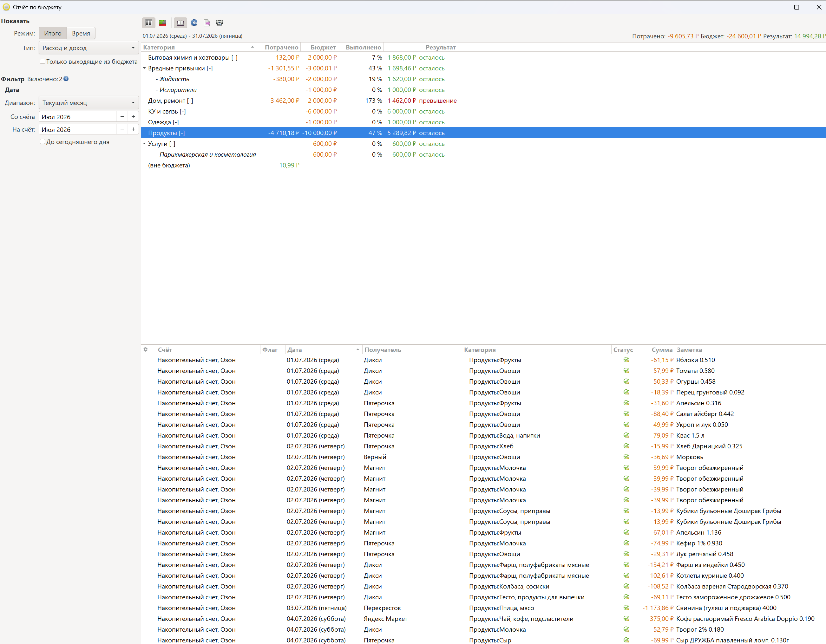Enable the Только выходящие из бюджета checkbox
Image resolution: width=826 pixels, height=644 pixels.
[43, 61]
